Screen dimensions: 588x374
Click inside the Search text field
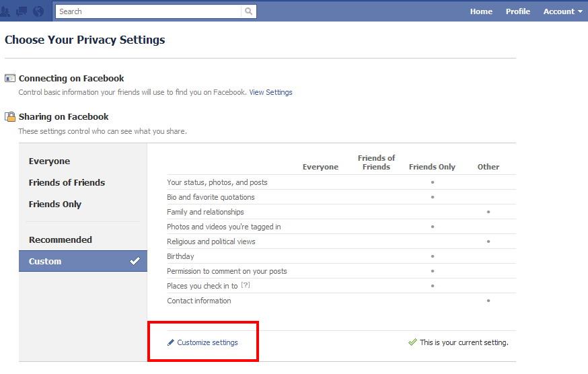(x=148, y=11)
